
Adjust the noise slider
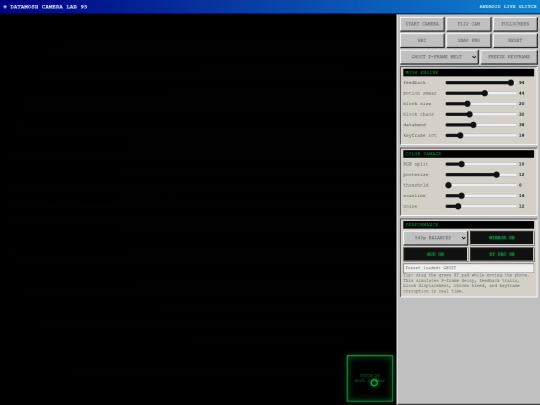(481, 206)
